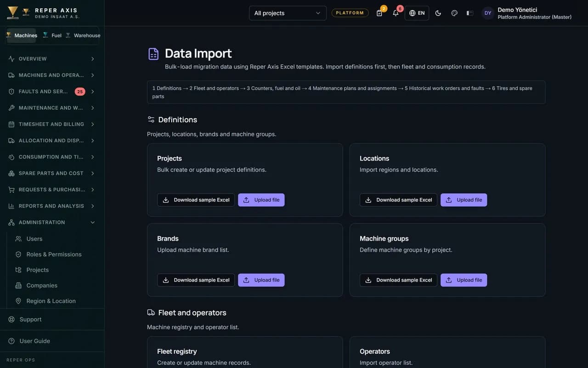The width and height of the screenshot is (588, 368).
Task: Open the All projects dropdown
Action: (x=288, y=13)
